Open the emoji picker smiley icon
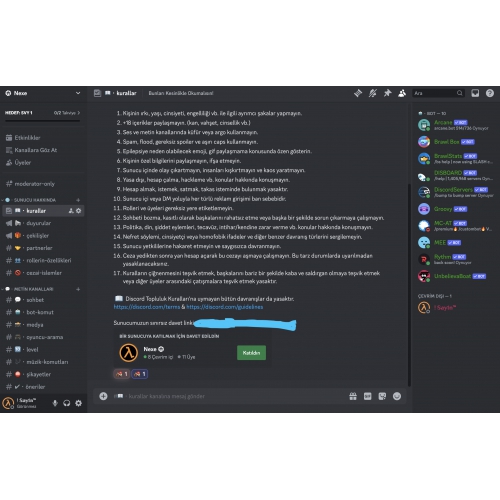 point(397,396)
